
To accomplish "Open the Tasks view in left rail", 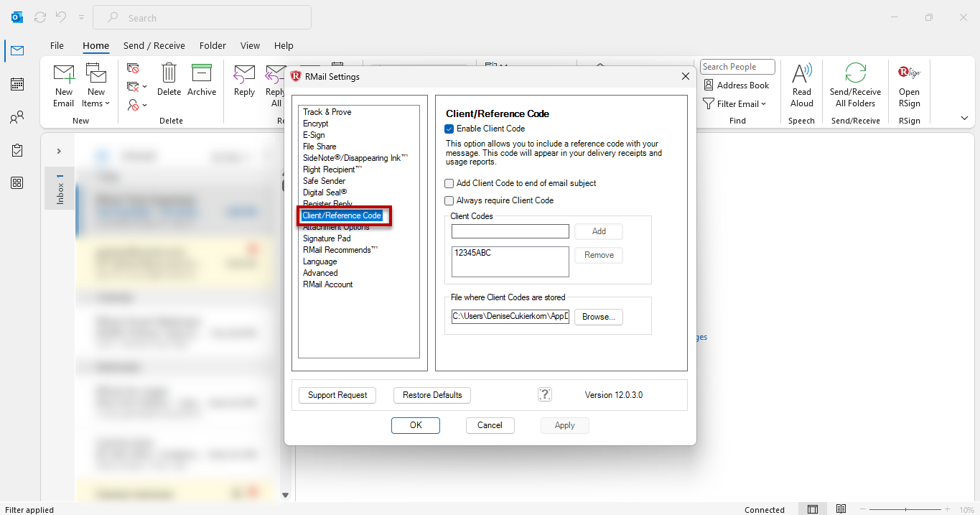I will click(x=17, y=150).
